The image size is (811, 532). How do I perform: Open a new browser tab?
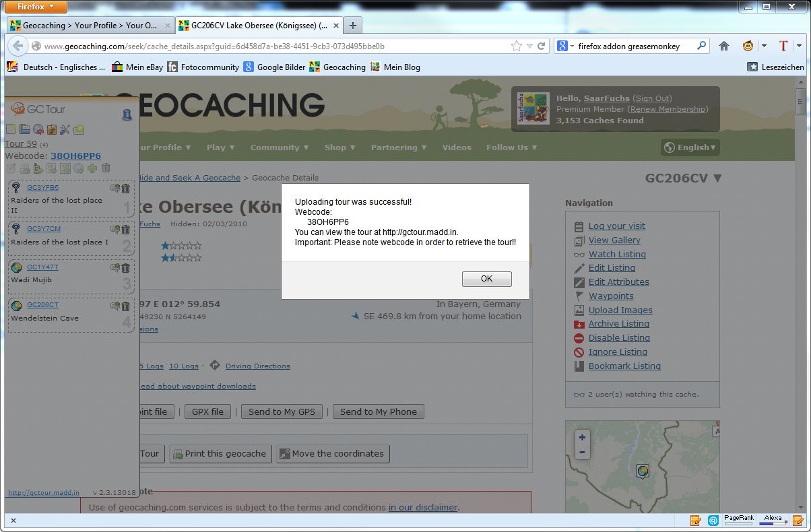click(x=352, y=26)
